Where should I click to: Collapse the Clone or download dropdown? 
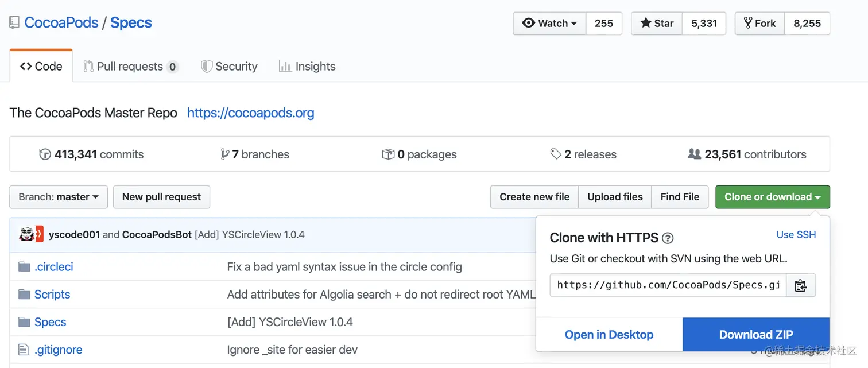(772, 197)
